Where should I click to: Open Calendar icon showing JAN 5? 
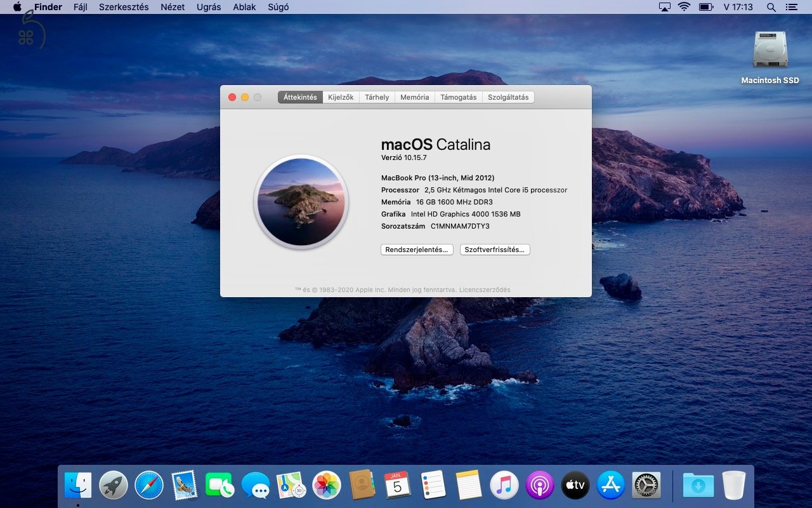coord(398,486)
